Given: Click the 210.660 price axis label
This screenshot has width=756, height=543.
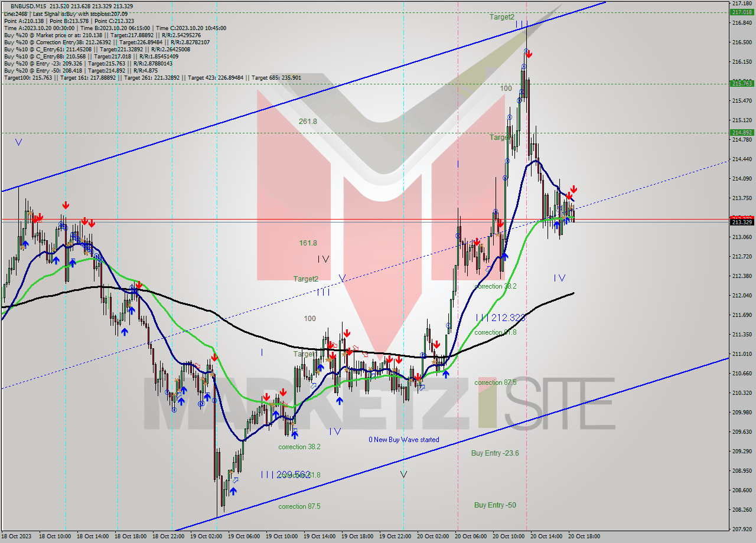Looking at the screenshot, I should tap(741, 374).
